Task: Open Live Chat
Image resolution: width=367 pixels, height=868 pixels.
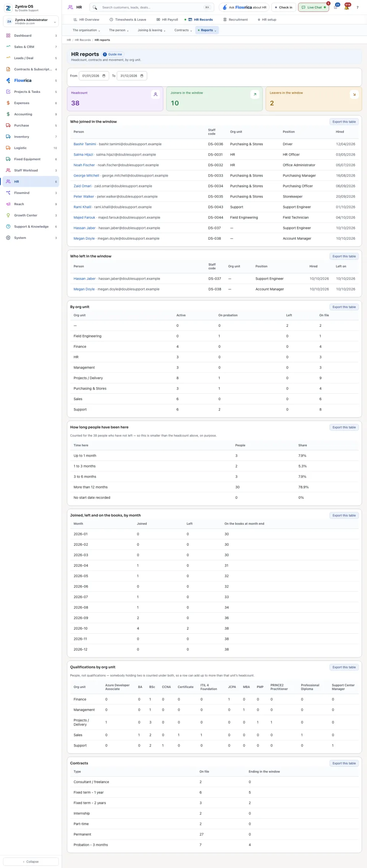Action: click(x=313, y=7)
